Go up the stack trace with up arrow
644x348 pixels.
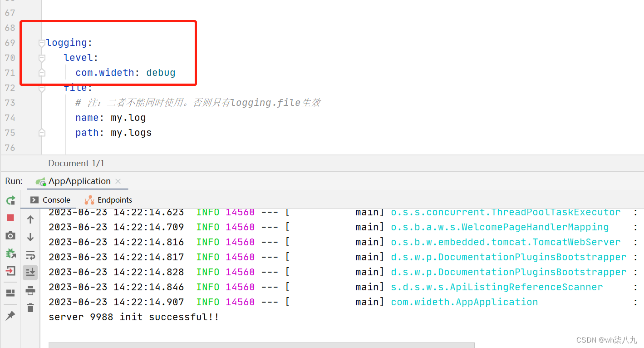[x=30, y=219]
